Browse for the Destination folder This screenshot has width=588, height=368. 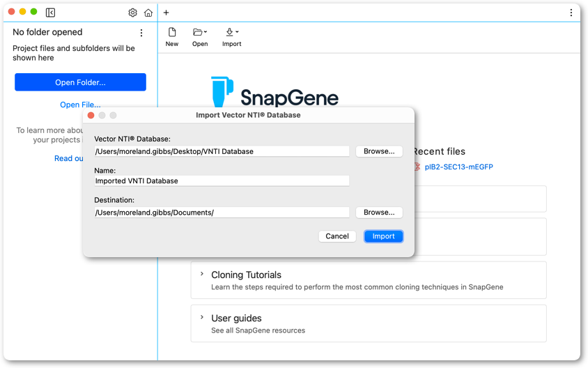(379, 213)
